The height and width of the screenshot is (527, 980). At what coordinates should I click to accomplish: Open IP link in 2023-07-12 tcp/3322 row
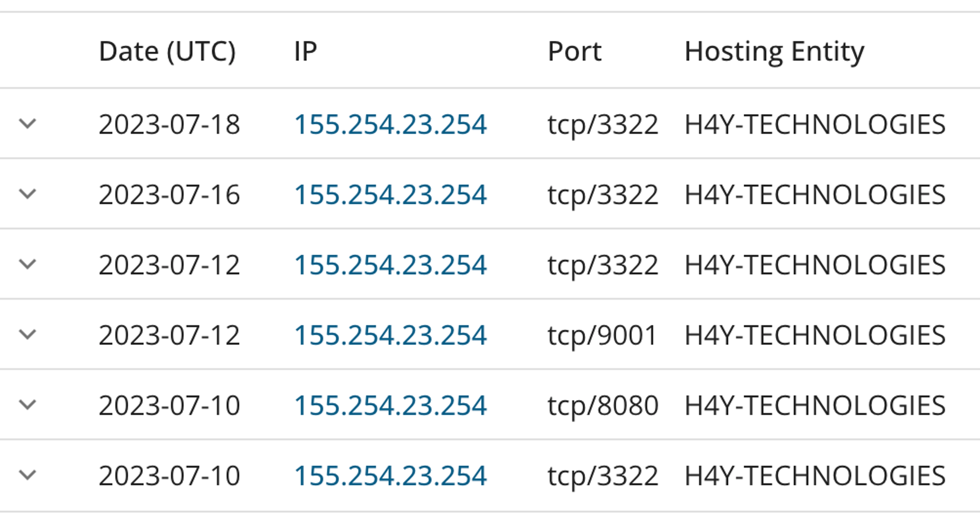[x=390, y=265]
